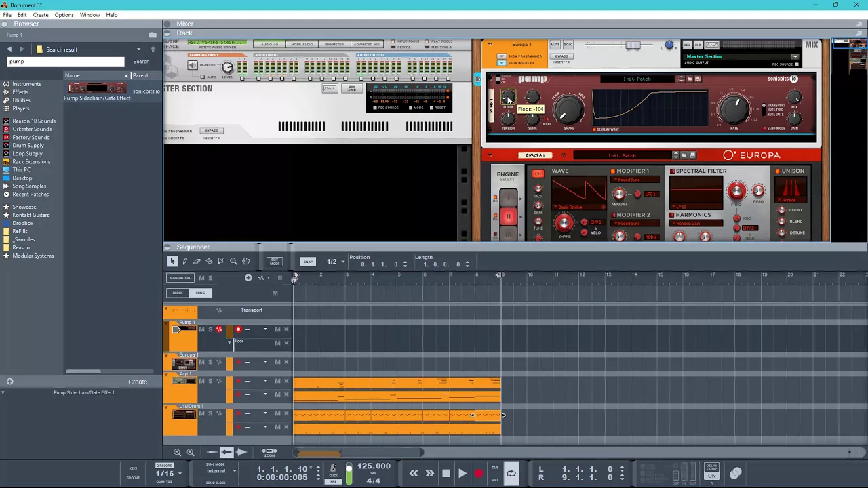Click the L1MDrum 1 track device icon
Screen dimensions: 868x488
coord(184,413)
